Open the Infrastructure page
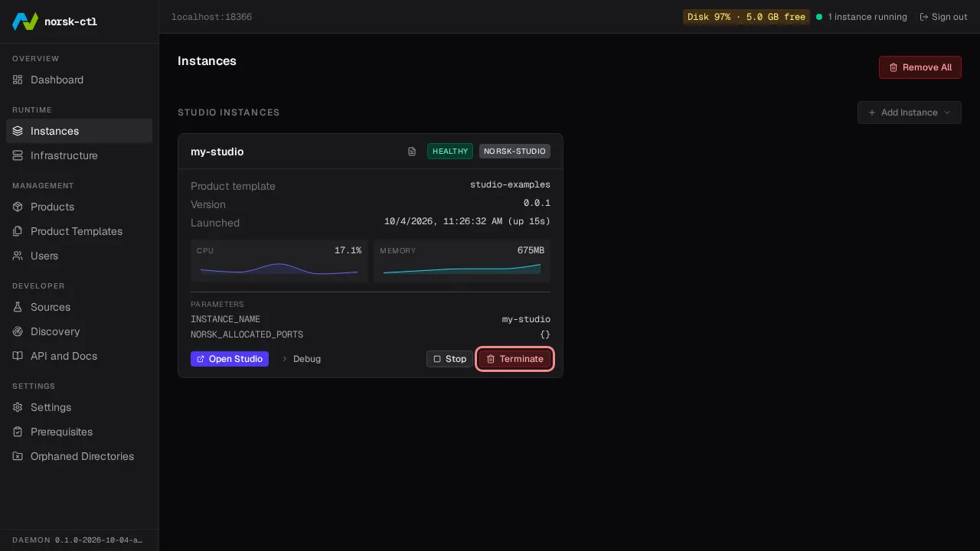This screenshot has height=551, width=980. tap(79, 155)
